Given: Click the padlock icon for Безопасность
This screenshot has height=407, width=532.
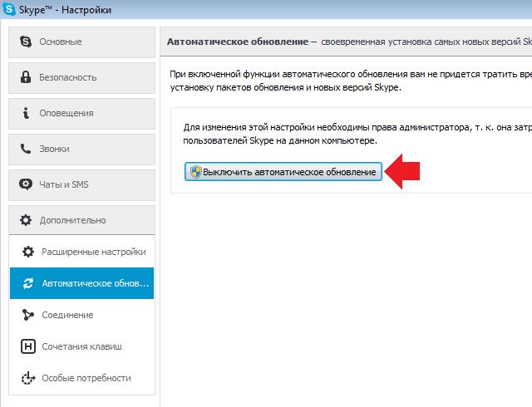Looking at the screenshot, I should click(x=25, y=77).
